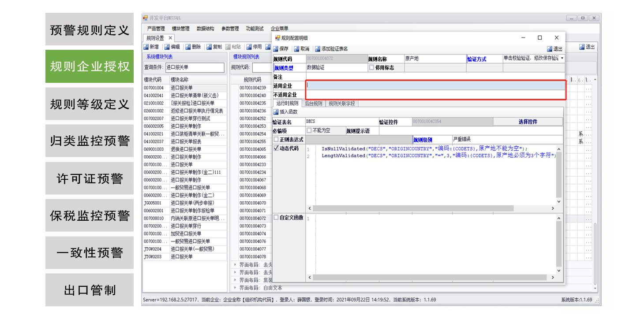
Task: Uncheck the 动态代码 checkbox
Action: click(x=276, y=148)
